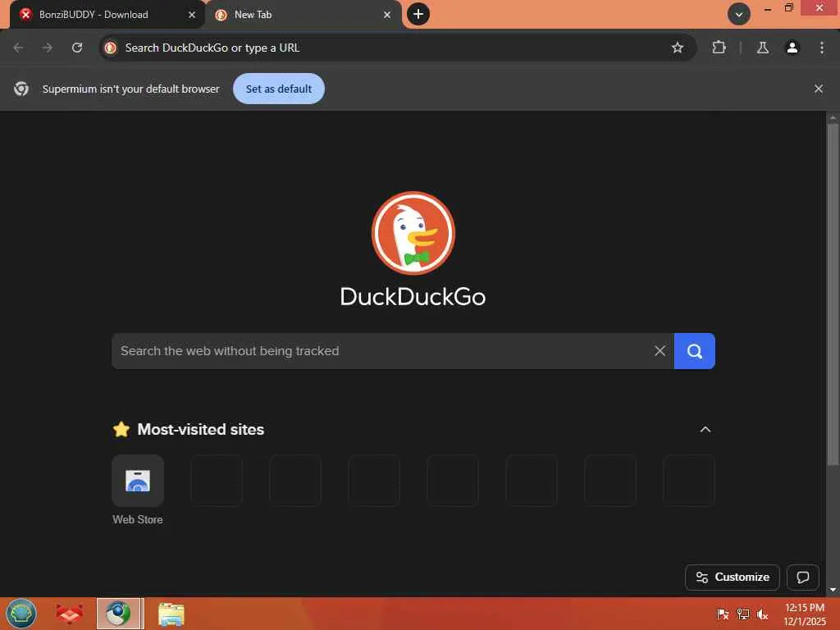
Task: Submit search with blue magnifier button
Action: pos(694,351)
